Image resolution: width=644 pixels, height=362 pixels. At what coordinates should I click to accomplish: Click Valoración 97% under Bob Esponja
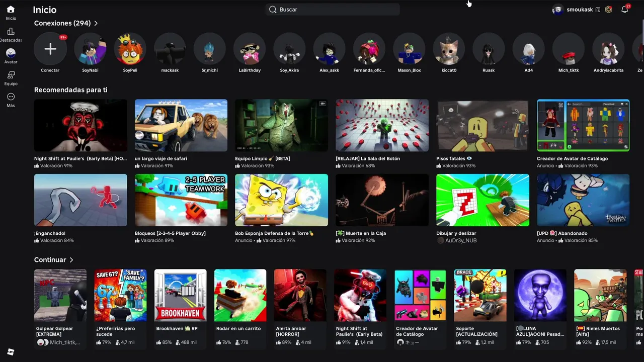(x=279, y=241)
